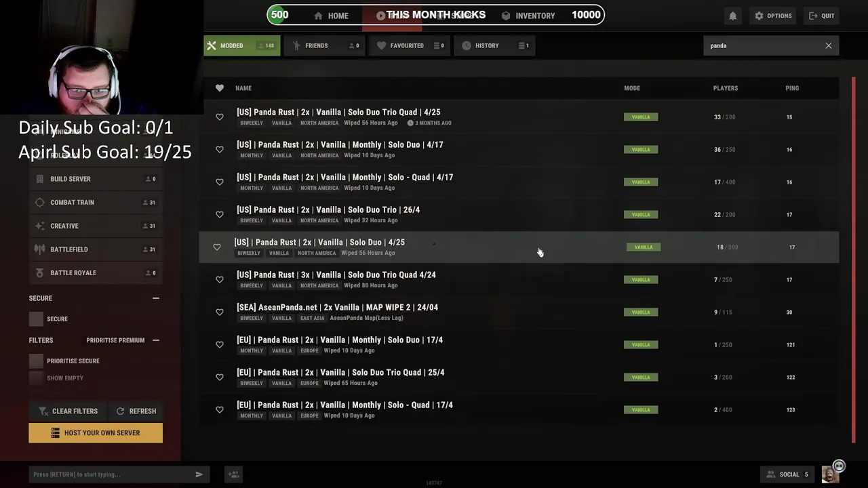868x488 pixels.
Task: Open the Modded servers tab
Action: tap(242, 45)
